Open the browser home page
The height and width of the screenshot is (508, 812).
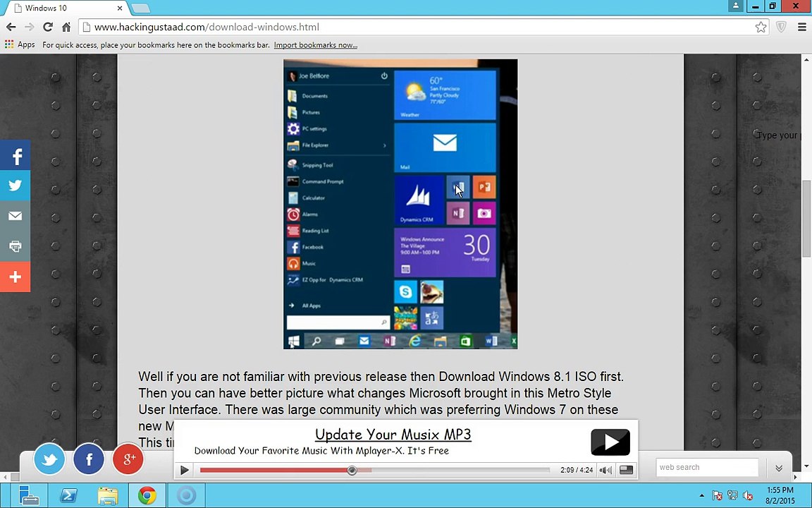pyautogui.click(x=66, y=27)
